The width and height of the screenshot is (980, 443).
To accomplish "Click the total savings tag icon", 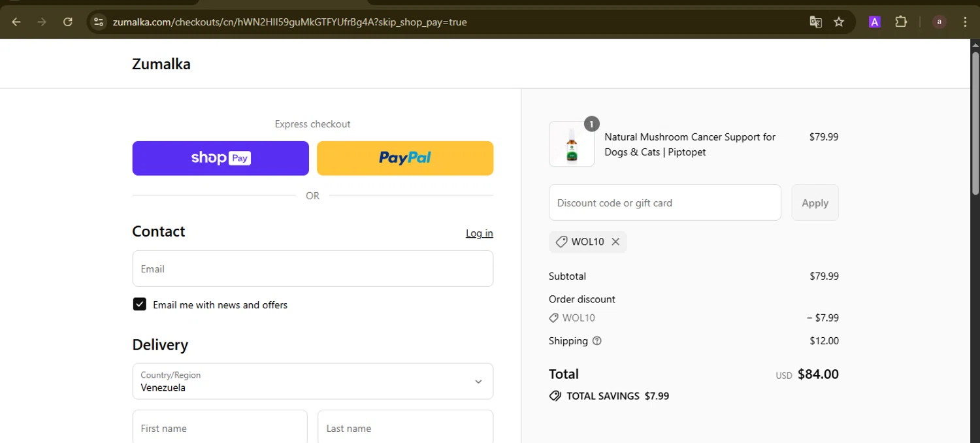I will click(x=555, y=396).
